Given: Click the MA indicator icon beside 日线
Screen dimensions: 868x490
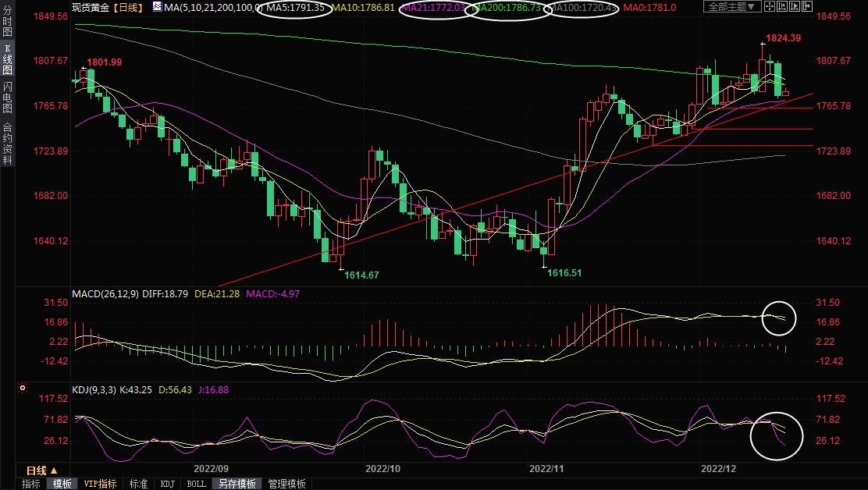Looking at the screenshot, I should click(x=158, y=7).
